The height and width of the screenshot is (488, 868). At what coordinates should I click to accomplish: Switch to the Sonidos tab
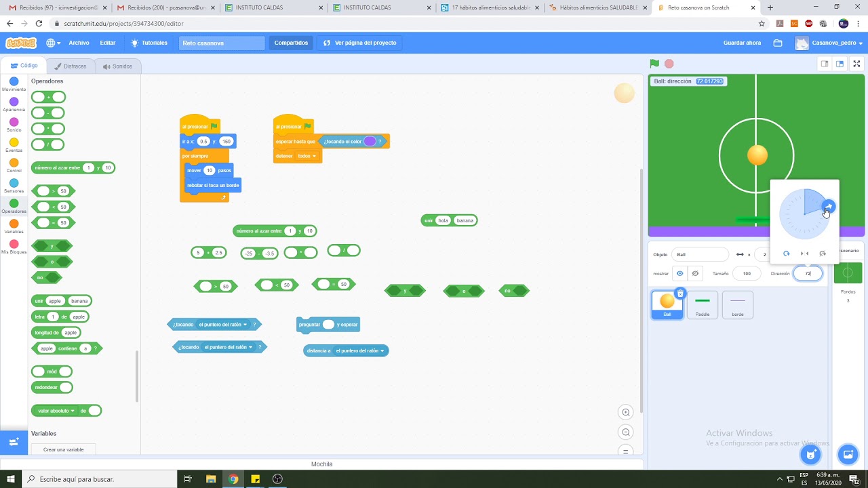click(117, 66)
